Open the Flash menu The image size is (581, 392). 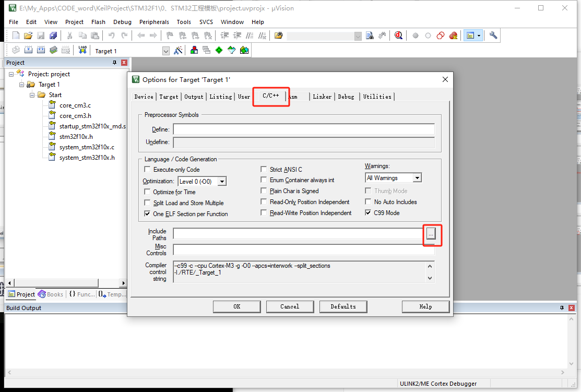pos(98,22)
